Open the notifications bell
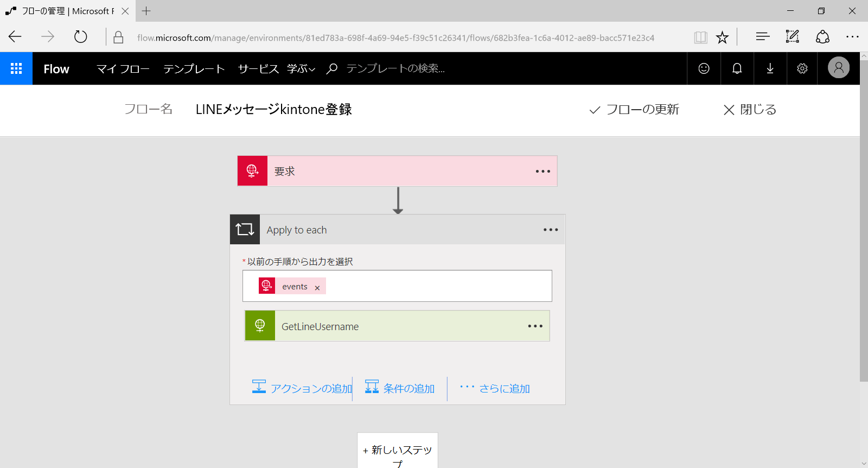The width and height of the screenshot is (868, 468). [737, 68]
